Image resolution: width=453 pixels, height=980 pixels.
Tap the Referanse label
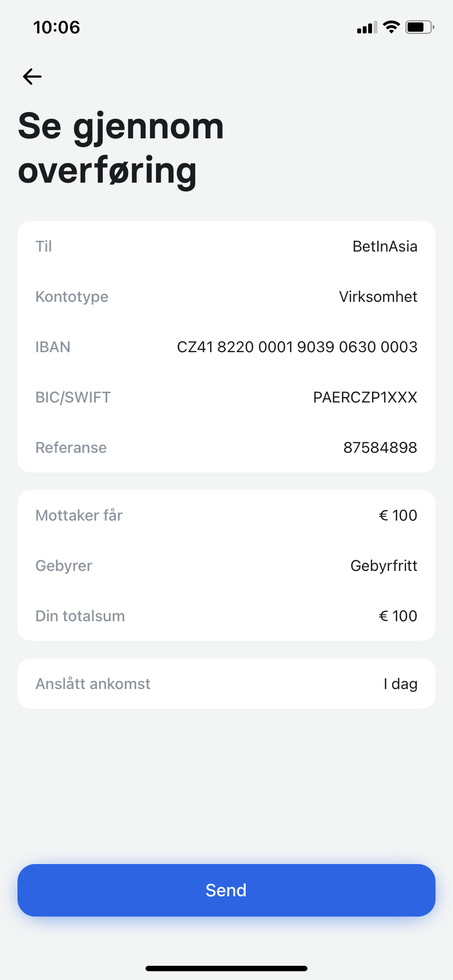tap(71, 448)
